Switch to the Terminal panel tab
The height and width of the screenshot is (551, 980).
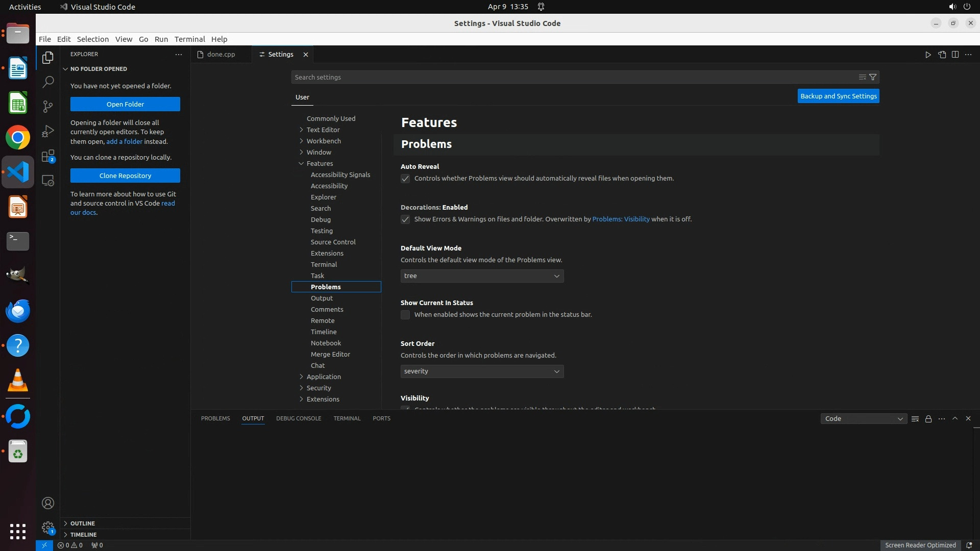click(x=347, y=418)
